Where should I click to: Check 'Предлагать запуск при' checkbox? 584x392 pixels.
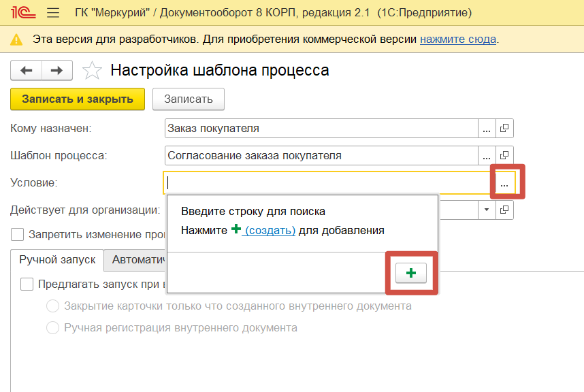point(27,284)
